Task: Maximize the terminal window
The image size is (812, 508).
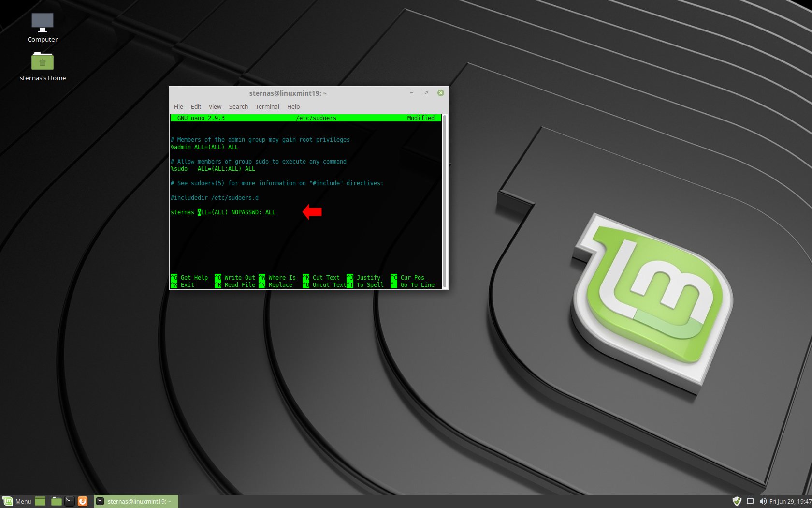Action: tap(426, 93)
